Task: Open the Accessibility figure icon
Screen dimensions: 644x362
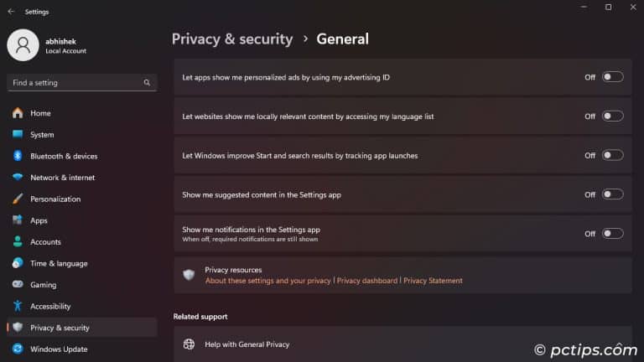Action: [18, 307]
